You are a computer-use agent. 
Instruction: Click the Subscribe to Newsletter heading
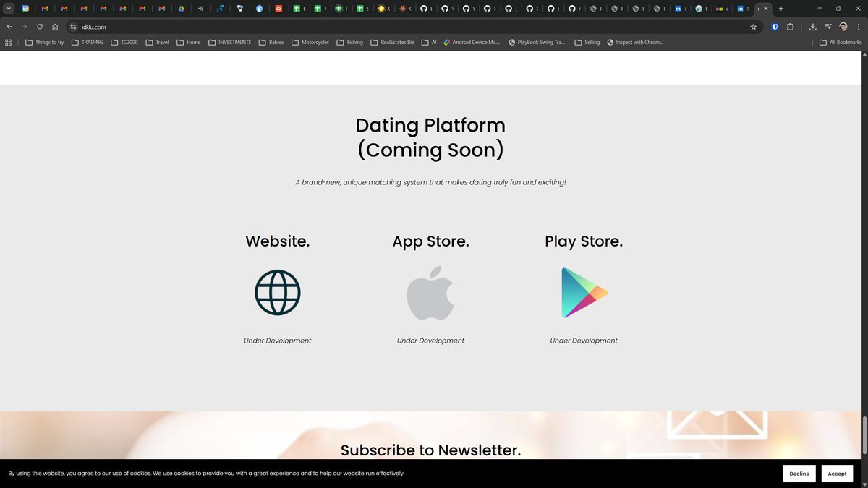pyautogui.click(x=430, y=450)
